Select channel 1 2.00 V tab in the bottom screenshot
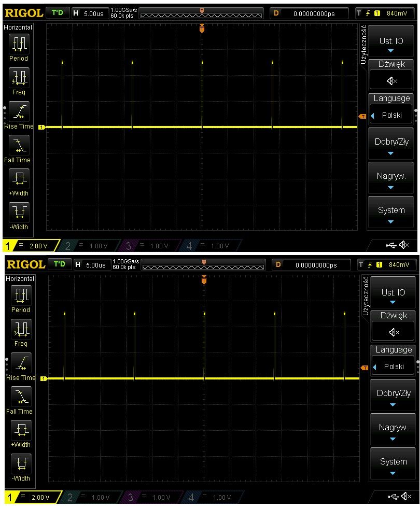Screen dimensions: 420x507 pos(33,497)
